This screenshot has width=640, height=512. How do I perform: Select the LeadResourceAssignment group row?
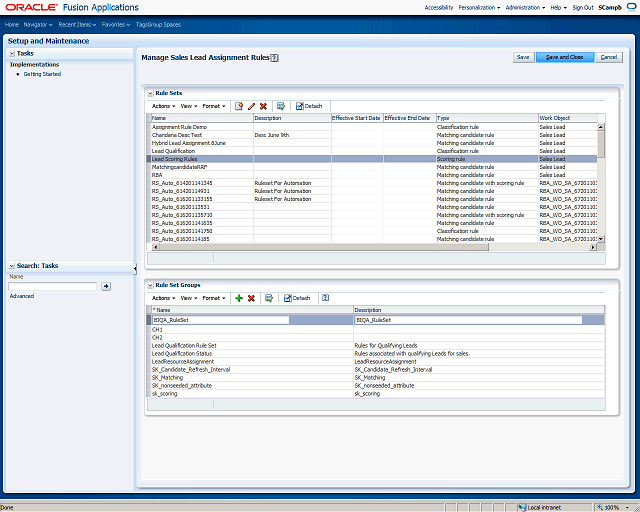coord(376,362)
